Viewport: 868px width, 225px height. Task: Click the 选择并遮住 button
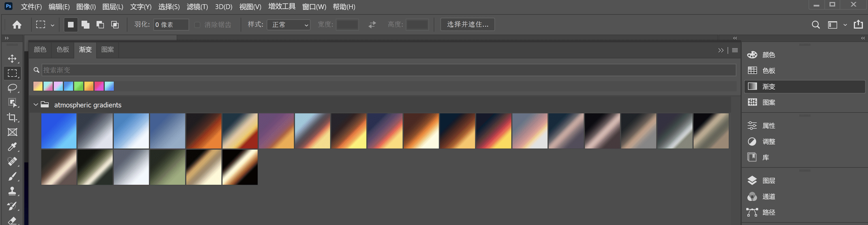(467, 24)
